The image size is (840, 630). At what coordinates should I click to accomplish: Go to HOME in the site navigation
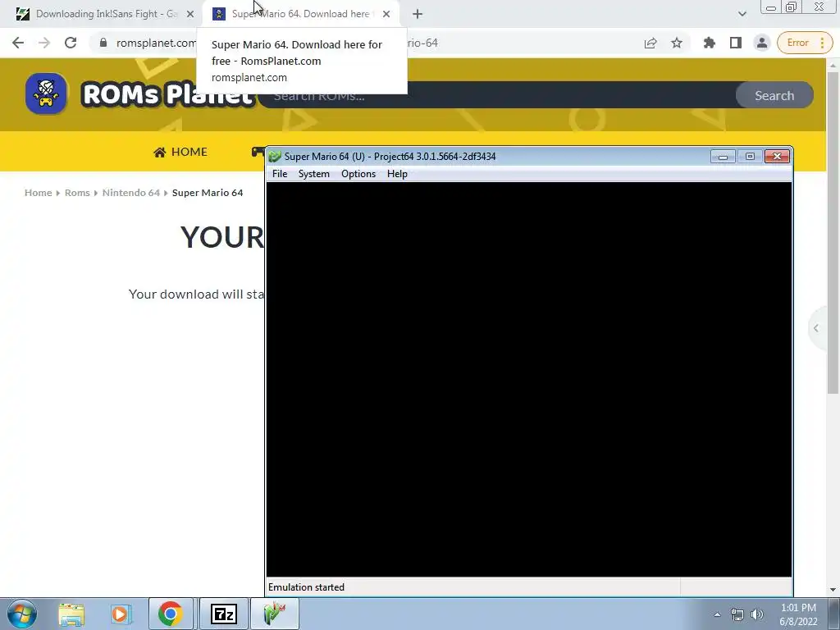click(x=180, y=152)
